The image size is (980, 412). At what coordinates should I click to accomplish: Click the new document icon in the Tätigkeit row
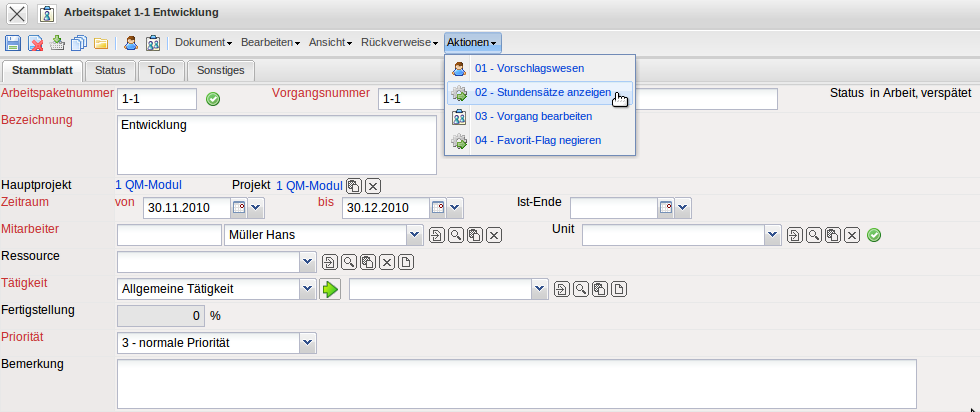[x=619, y=289]
